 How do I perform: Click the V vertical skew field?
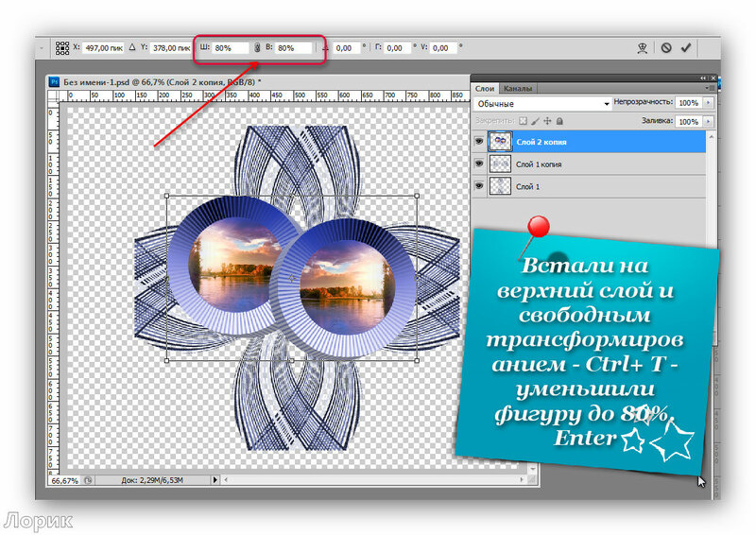point(443,48)
